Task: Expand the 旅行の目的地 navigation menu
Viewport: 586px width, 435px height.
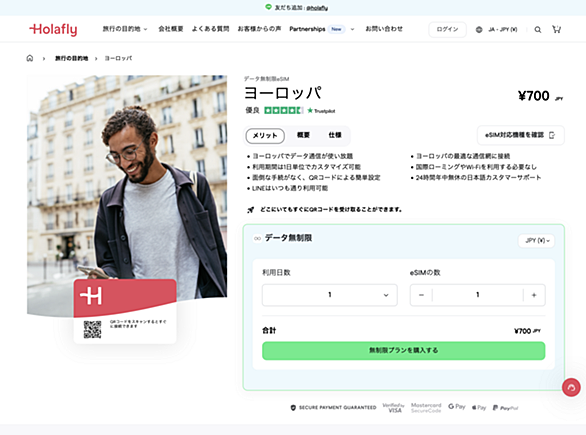Action: pyautogui.click(x=125, y=29)
